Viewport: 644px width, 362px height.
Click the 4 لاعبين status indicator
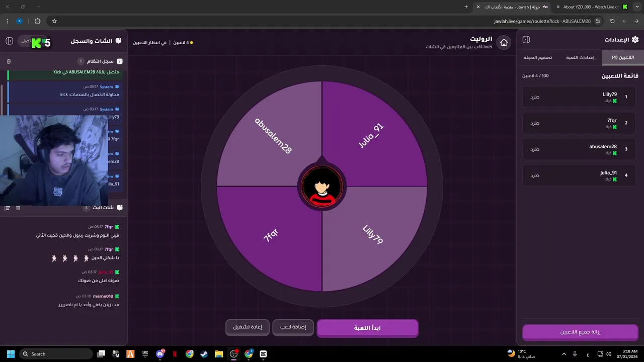pyautogui.click(x=183, y=43)
